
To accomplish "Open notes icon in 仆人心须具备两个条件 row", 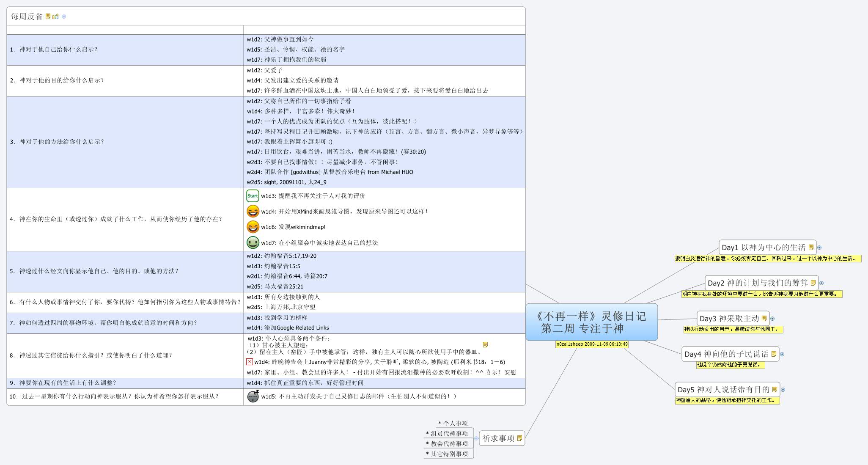I will coord(485,345).
